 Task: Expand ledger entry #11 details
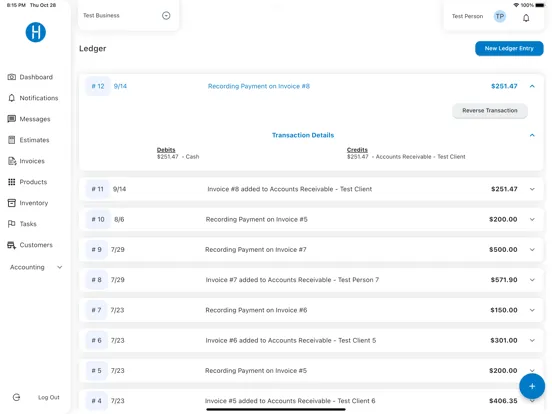pos(532,189)
